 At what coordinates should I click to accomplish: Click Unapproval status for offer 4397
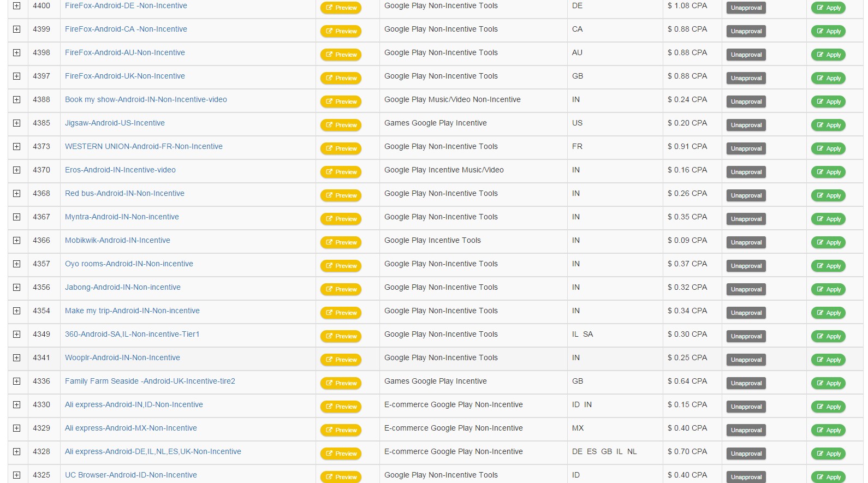(x=746, y=78)
